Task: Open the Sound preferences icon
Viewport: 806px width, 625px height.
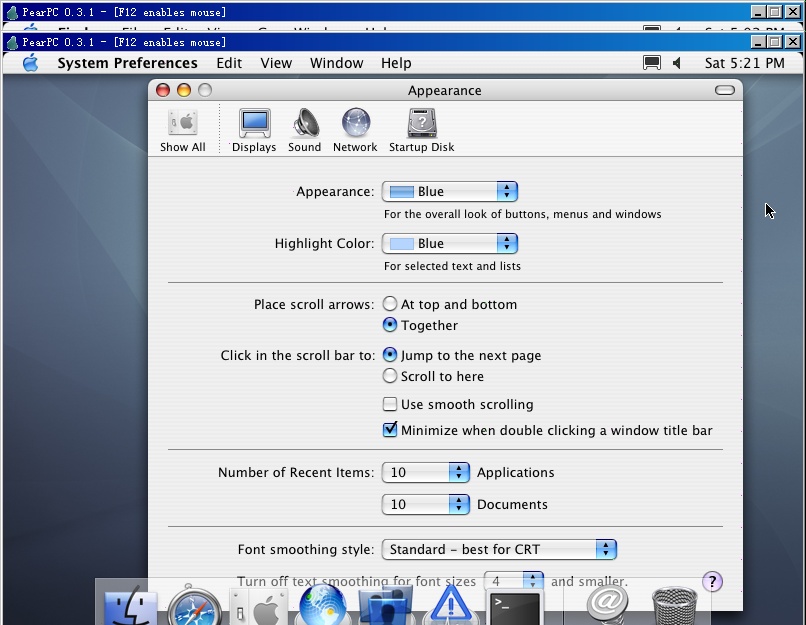Action: click(305, 130)
